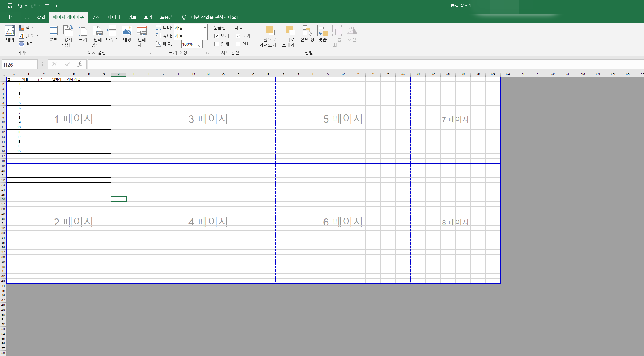Expand the 너비 width dropdown
Screen dimensions: 644x356
[x=205, y=28]
